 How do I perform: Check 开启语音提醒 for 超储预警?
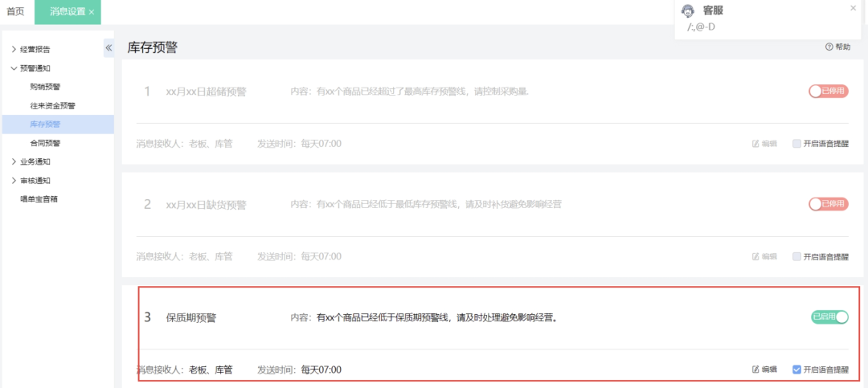(796, 144)
